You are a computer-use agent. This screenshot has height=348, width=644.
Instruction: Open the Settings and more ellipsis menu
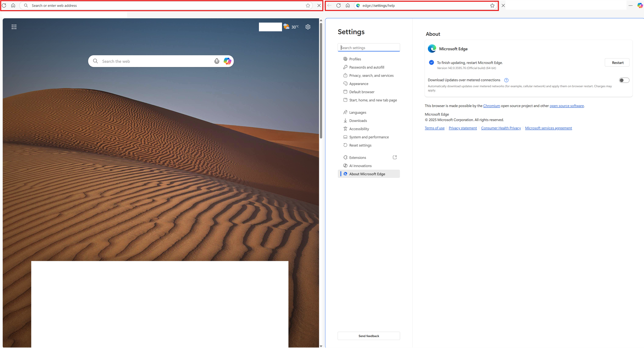(x=630, y=5)
